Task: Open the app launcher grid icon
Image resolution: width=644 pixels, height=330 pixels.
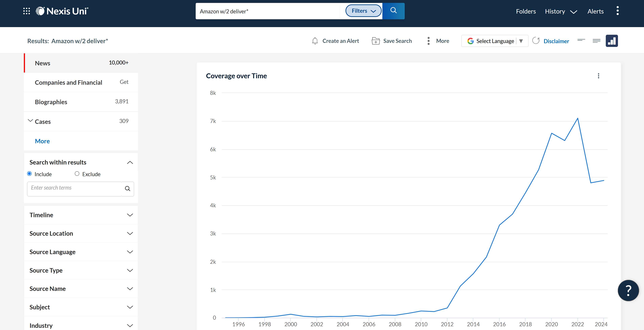Action: coord(26,11)
